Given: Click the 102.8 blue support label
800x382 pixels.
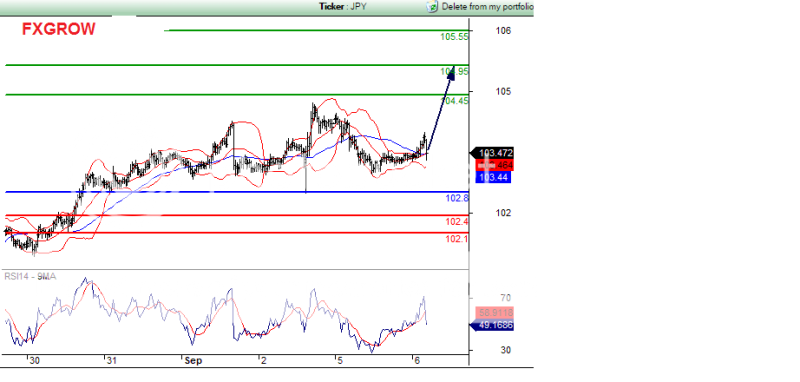Looking at the screenshot, I should point(457,198).
